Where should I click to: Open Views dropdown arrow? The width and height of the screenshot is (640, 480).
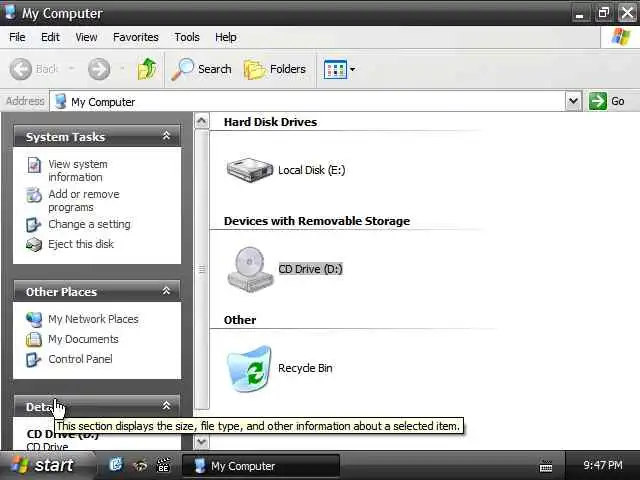[x=353, y=69]
